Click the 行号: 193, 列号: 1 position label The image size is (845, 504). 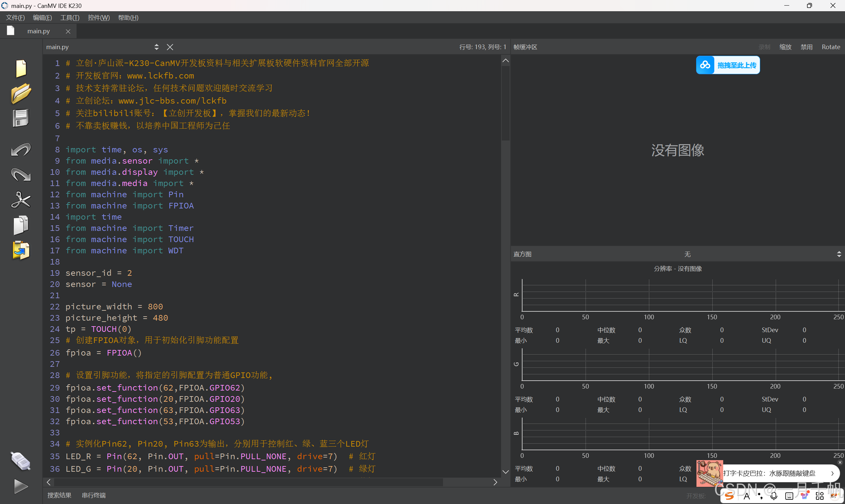coord(483,47)
